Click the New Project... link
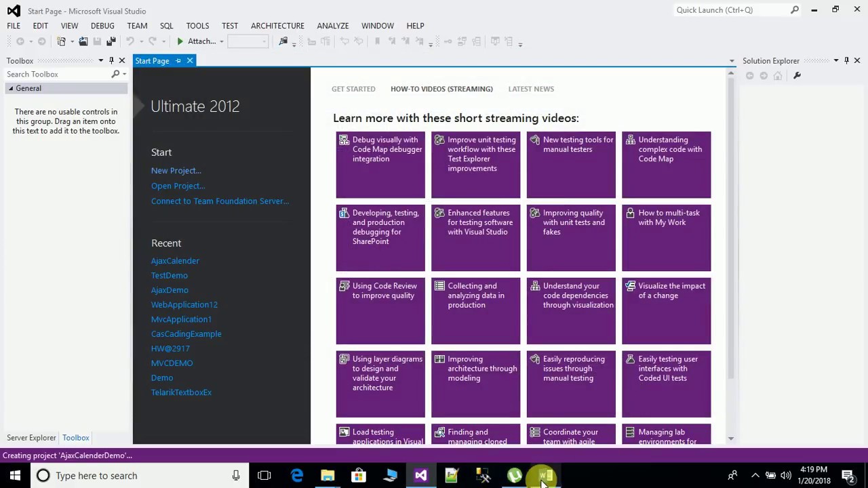 coord(176,171)
